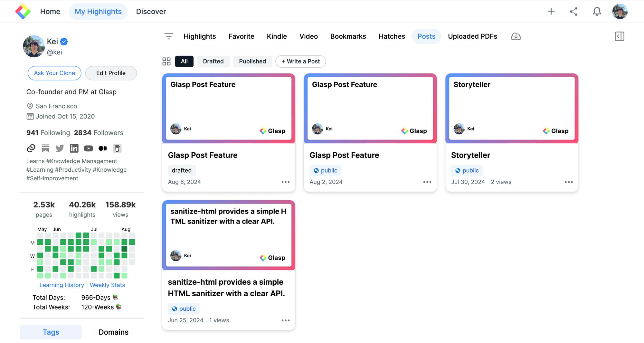The image size is (644, 343).
Task: Click the drafted status badge
Action: click(182, 170)
